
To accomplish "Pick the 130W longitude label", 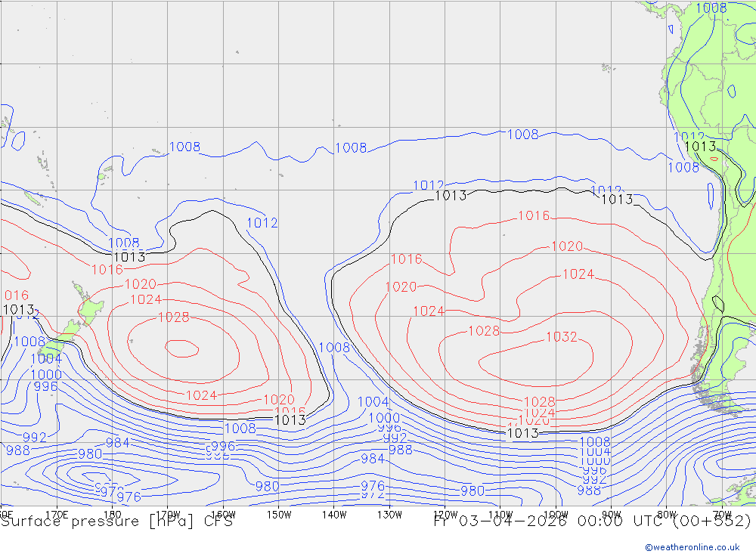I will click(389, 514).
